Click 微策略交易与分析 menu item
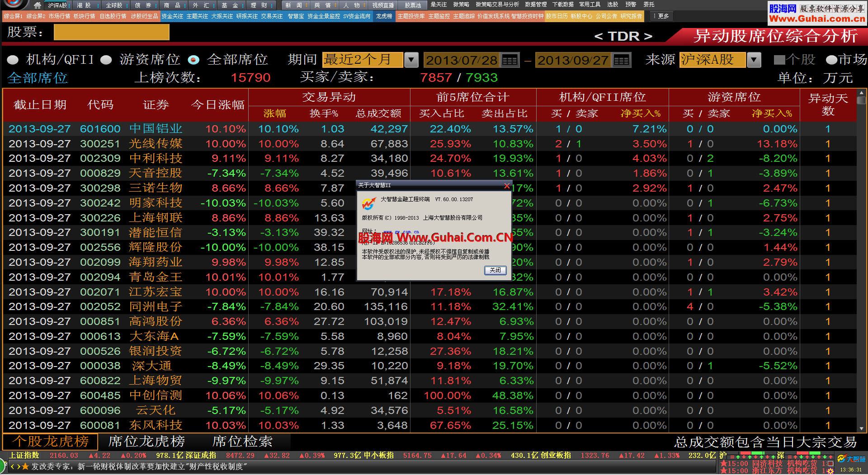 497,5
